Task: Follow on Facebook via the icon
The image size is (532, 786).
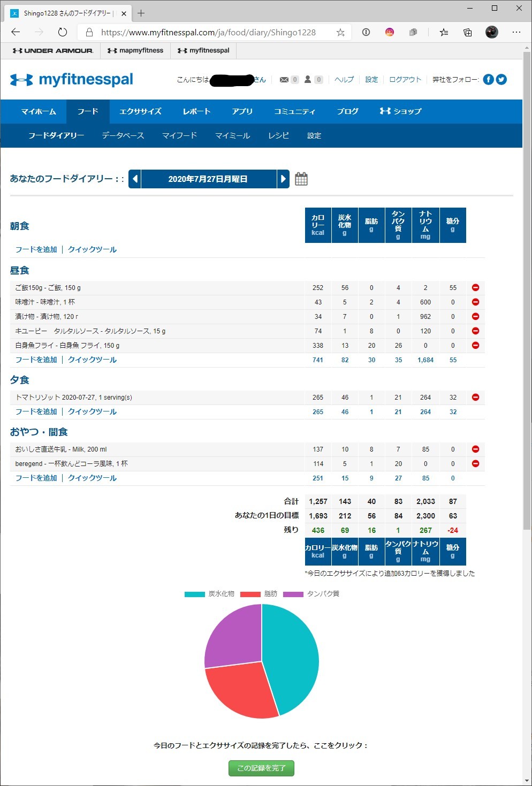Action: pyautogui.click(x=488, y=80)
